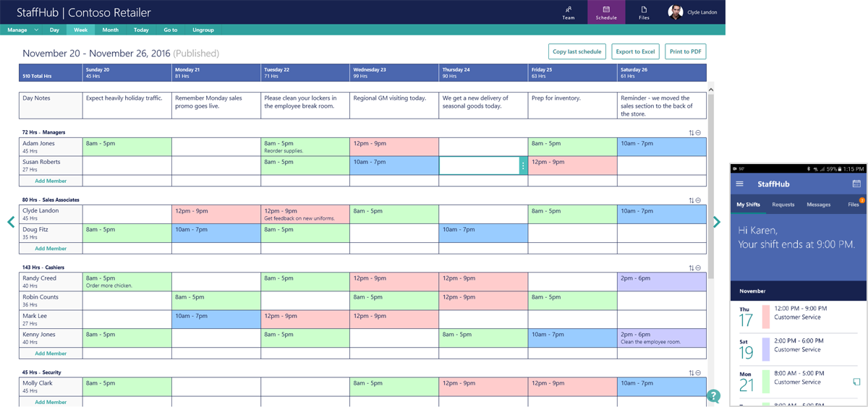Open Wednesday note 'Regional GM visiting today.'
This screenshot has width=868, height=407.
click(394, 105)
